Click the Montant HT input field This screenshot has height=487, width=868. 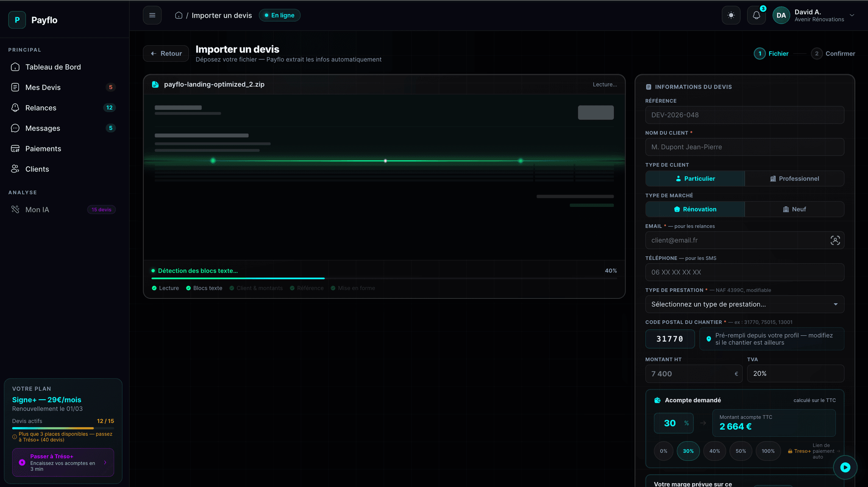(694, 374)
